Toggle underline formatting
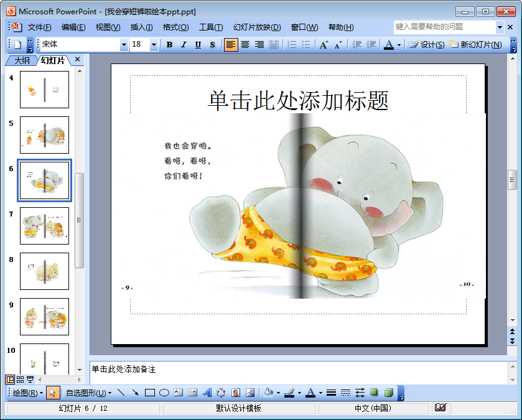The image size is (522, 420). point(198,45)
